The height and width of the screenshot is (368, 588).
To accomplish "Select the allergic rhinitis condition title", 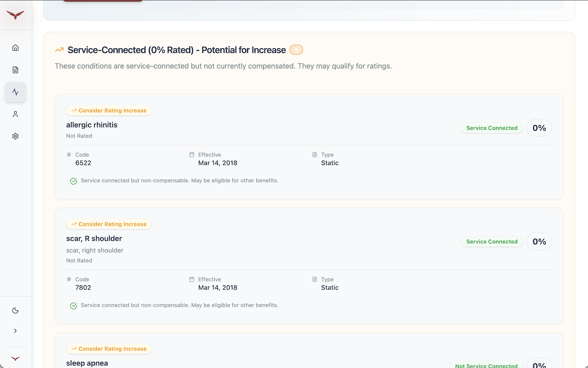I will (92, 125).
